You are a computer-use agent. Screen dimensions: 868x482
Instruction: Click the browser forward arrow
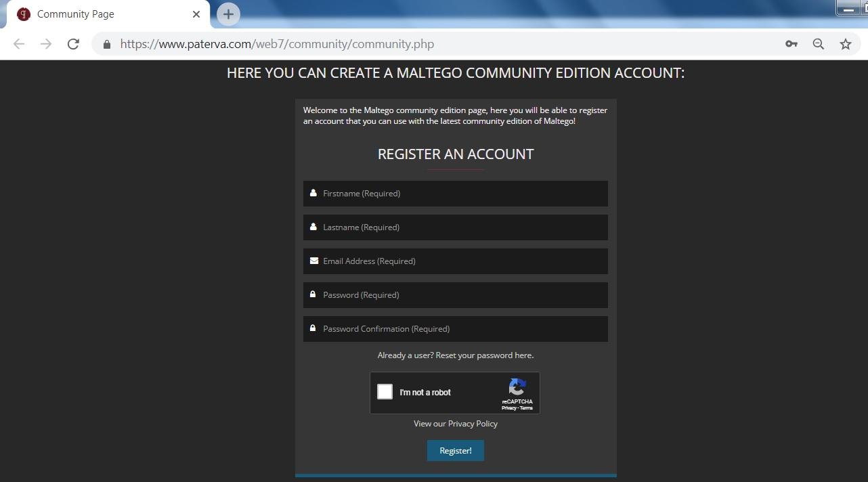click(46, 44)
